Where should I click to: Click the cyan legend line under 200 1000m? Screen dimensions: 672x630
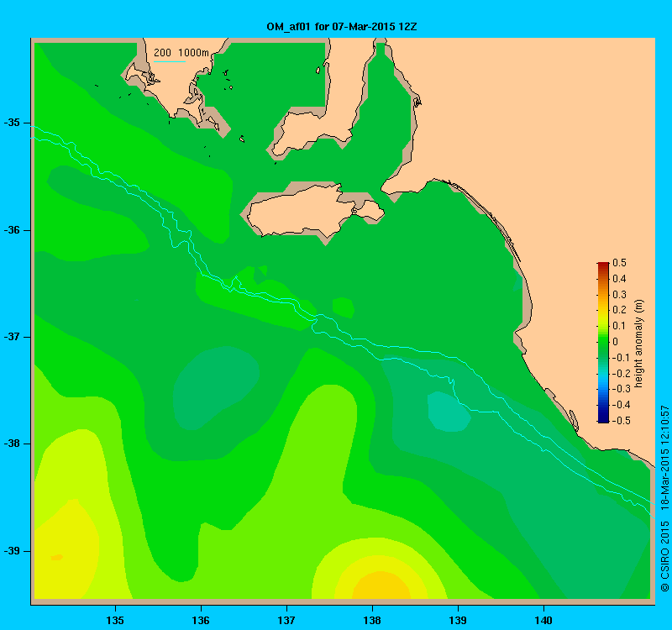pos(170,61)
